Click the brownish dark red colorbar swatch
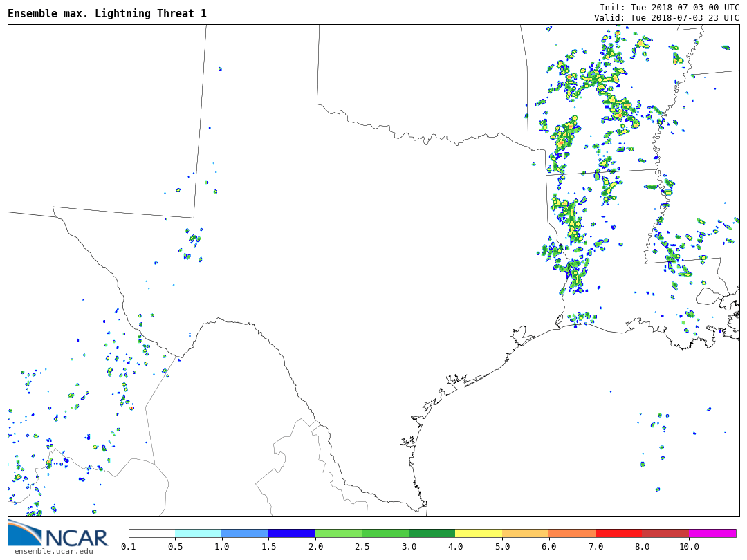The image size is (747, 560). 665,533
